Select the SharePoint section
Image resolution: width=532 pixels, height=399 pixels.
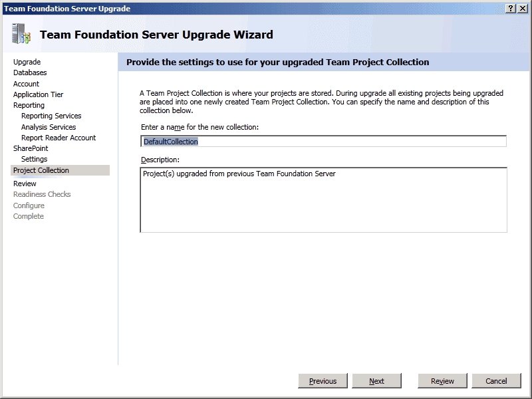(31, 148)
